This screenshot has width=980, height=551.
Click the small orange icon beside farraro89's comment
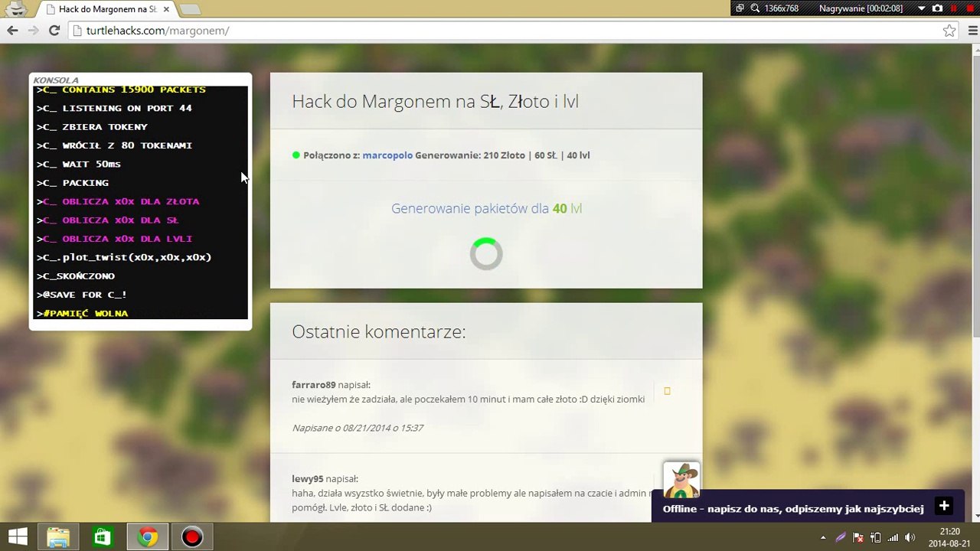pos(667,391)
